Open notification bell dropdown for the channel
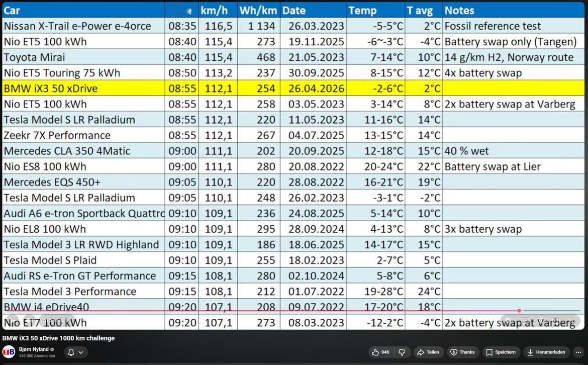The height and width of the screenshot is (365, 588). (75, 352)
